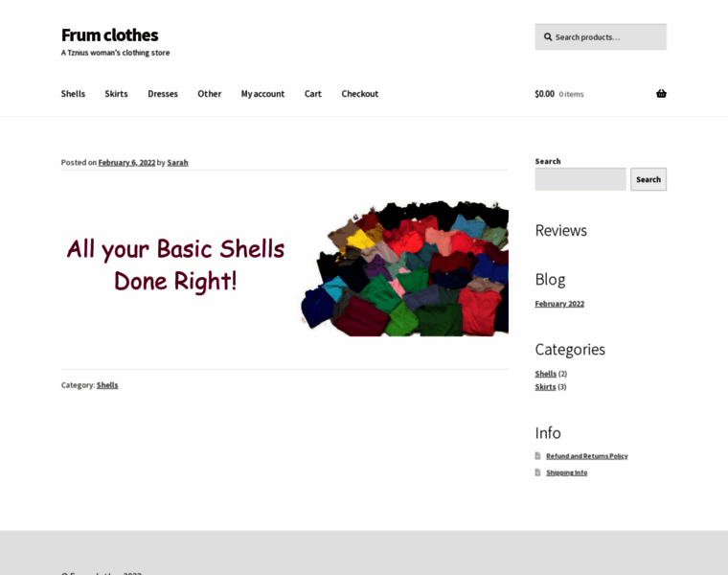Open the Shells link after Category label
Viewport: 728px width, 575px height.
[x=107, y=385]
